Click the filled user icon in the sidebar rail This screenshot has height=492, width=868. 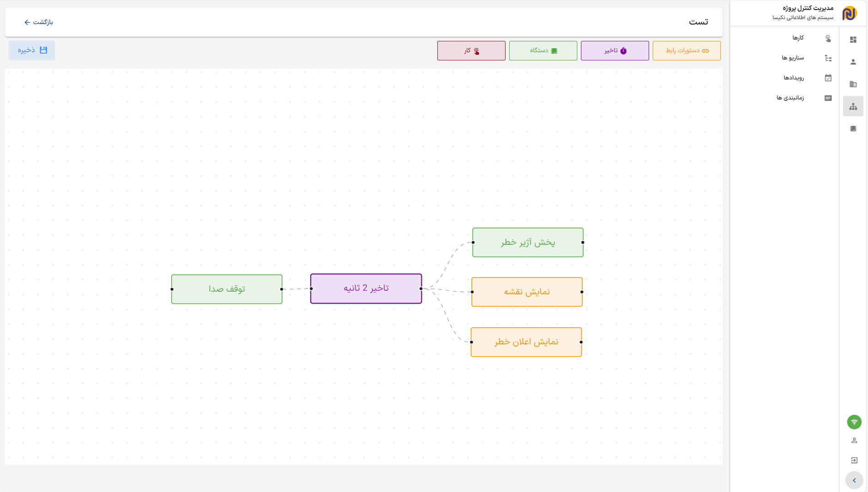click(x=853, y=62)
